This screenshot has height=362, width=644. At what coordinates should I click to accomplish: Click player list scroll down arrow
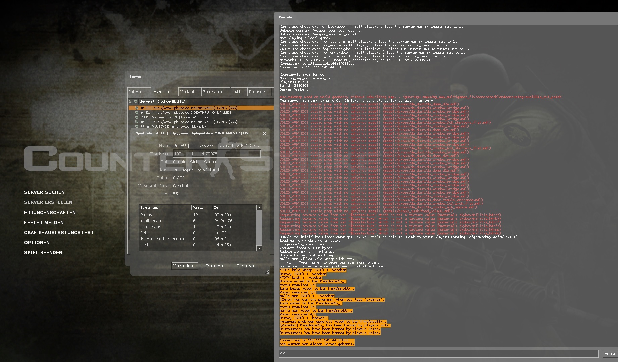coord(259,248)
